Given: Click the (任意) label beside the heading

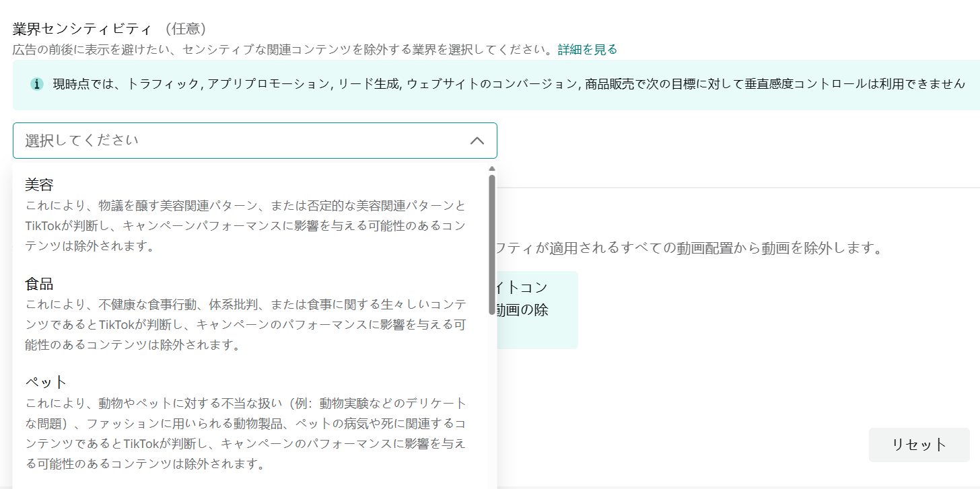Looking at the screenshot, I should (x=184, y=29).
